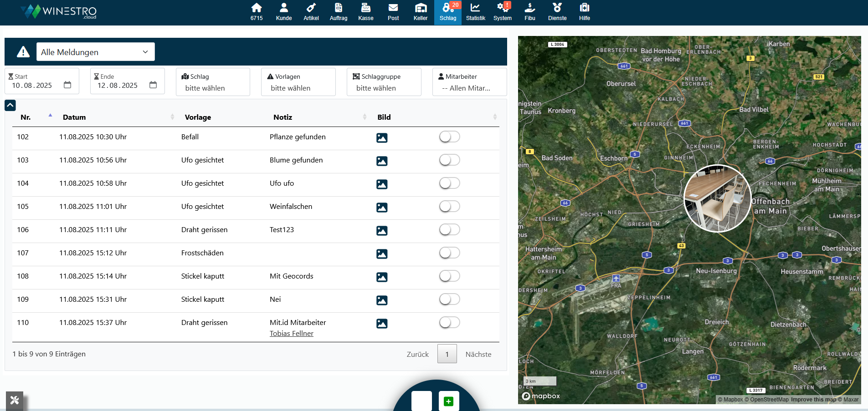Click the Statistik chart icon
Image resolution: width=868 pixels, height=411 pixels.
[475, 12]
